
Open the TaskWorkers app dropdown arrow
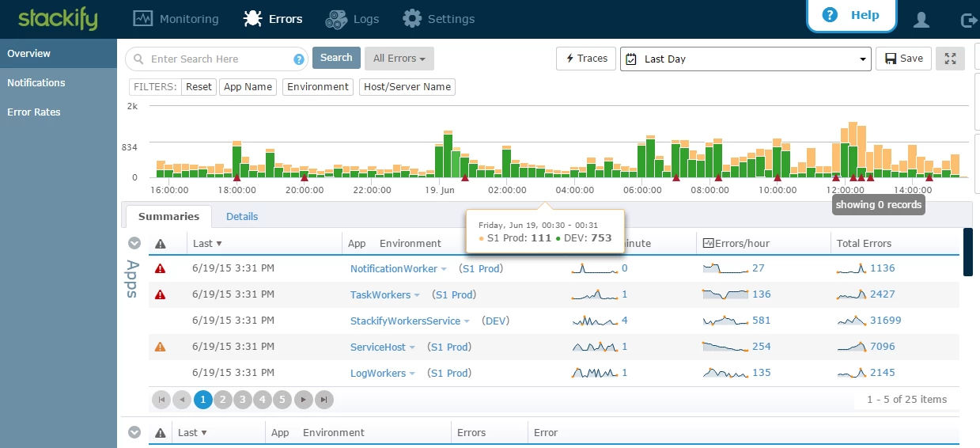pyautogui.click(x=417, y=295)
